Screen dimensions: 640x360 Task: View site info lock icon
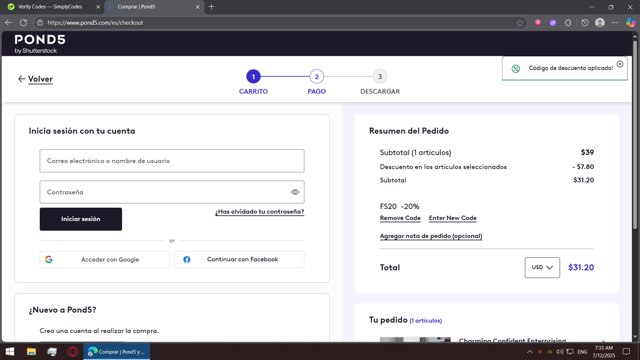pos(40,23)
